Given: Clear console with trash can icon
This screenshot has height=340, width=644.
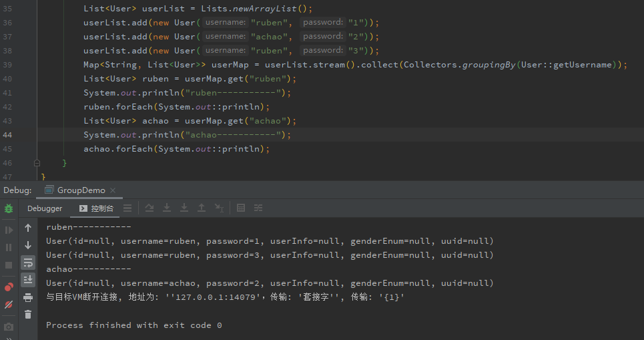Looking at the screenshot, I should (28, 314).
